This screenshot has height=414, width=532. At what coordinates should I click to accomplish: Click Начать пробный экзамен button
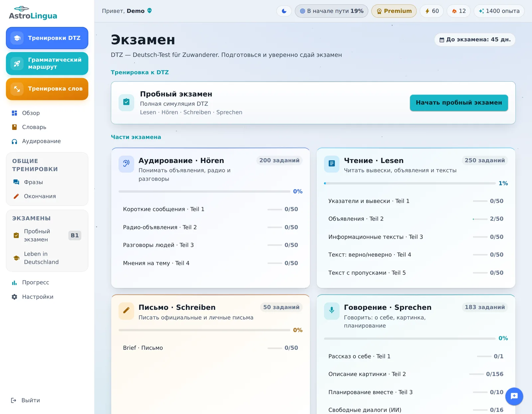[459, 103]
